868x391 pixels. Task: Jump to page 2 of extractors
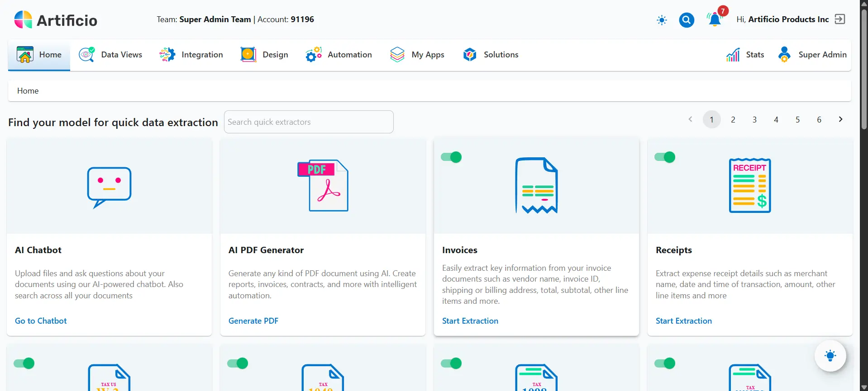[733, 119]
